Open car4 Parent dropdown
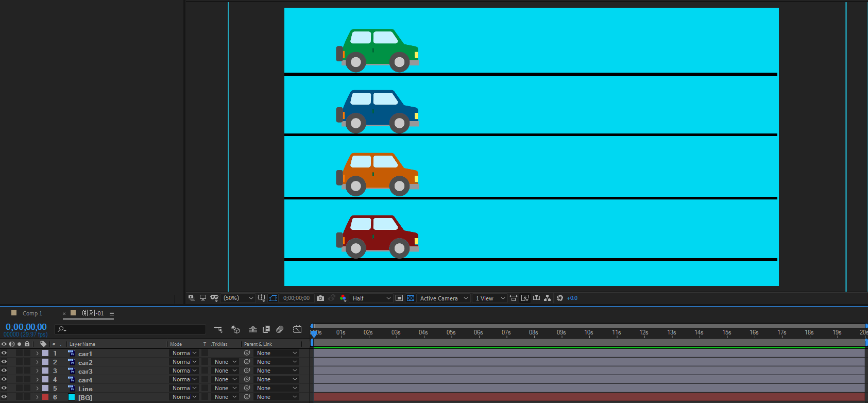 click(277, 379)
